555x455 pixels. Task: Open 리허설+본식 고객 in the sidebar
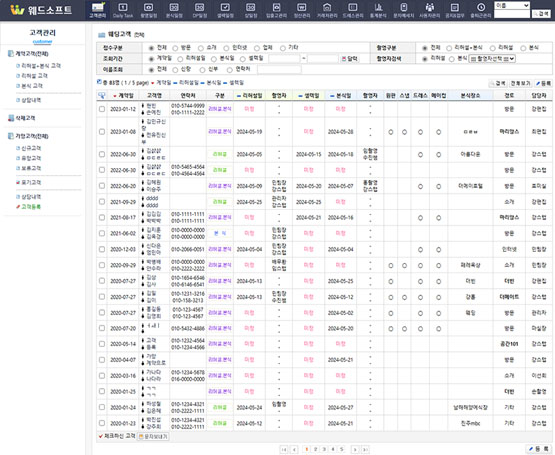41,66
